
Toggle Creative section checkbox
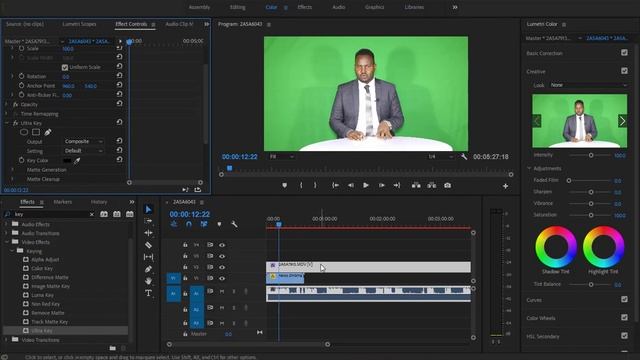(x=624, y=71)
